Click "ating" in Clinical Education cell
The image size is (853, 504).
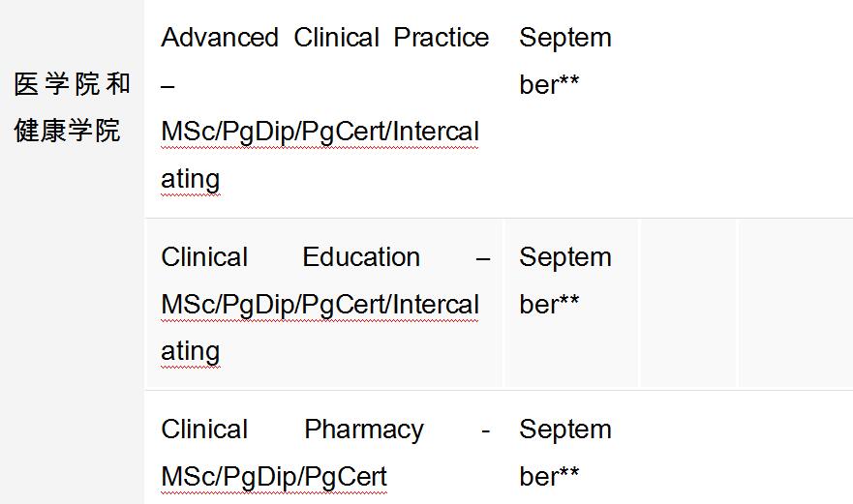(191, 350)
